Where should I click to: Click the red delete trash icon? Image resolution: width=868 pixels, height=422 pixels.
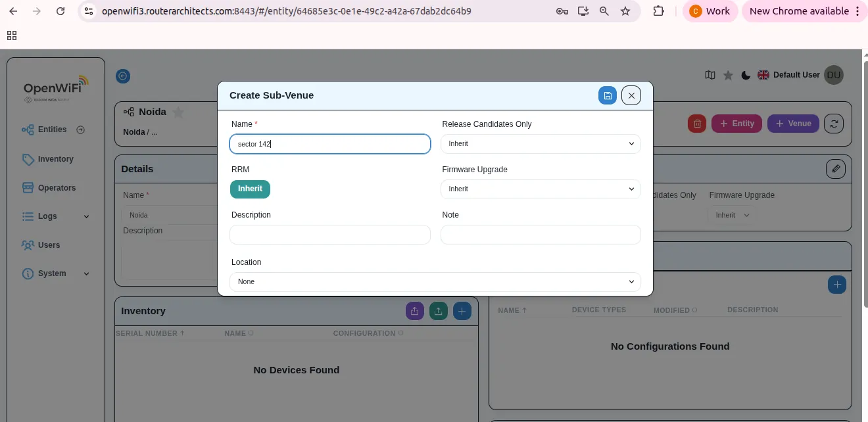pos(697,124)
